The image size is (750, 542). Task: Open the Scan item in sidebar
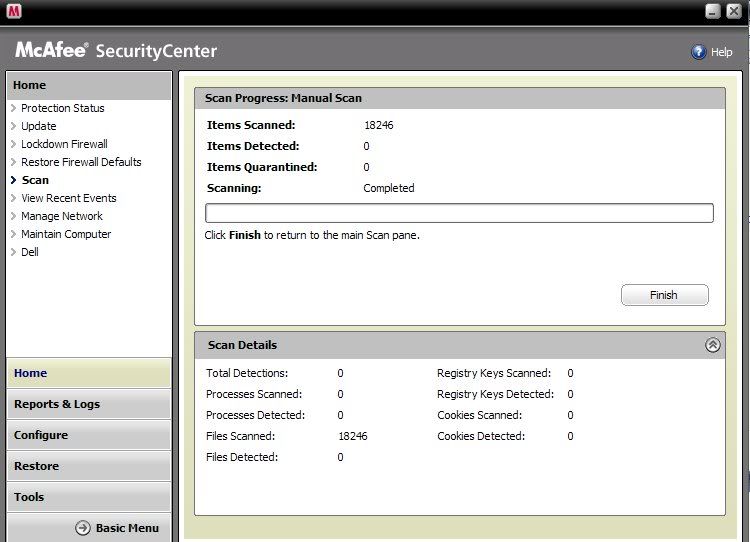[35, 180]
